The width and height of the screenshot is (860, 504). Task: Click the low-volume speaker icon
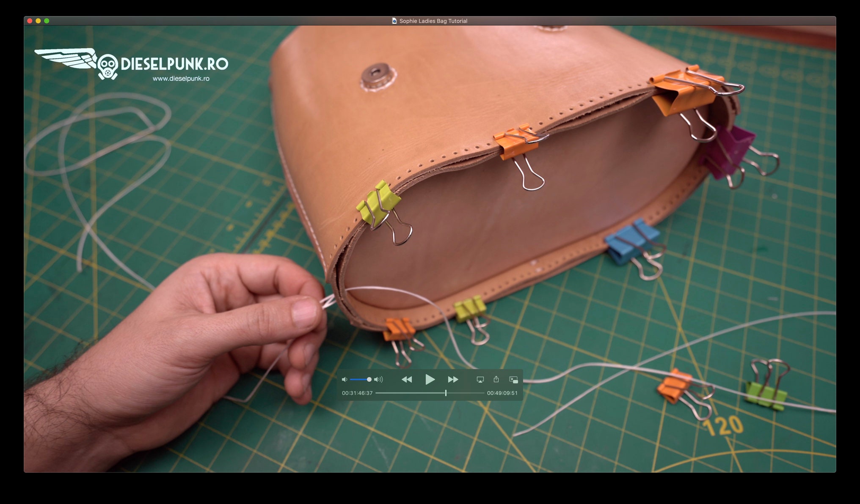pos(345,380)
